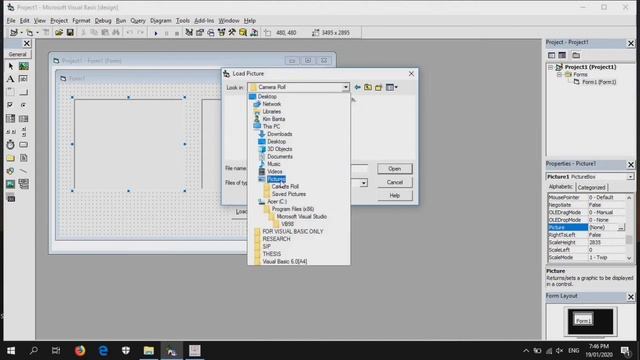Select the Frame control in toolbox
This screenshot has height=360, width=640.
pyautogui.click(x=11, y=92)
